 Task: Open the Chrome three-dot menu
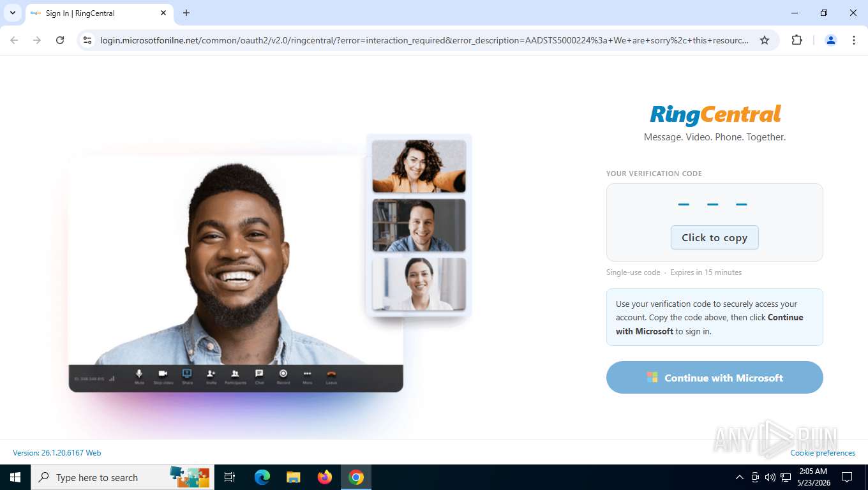click(854, 40)
